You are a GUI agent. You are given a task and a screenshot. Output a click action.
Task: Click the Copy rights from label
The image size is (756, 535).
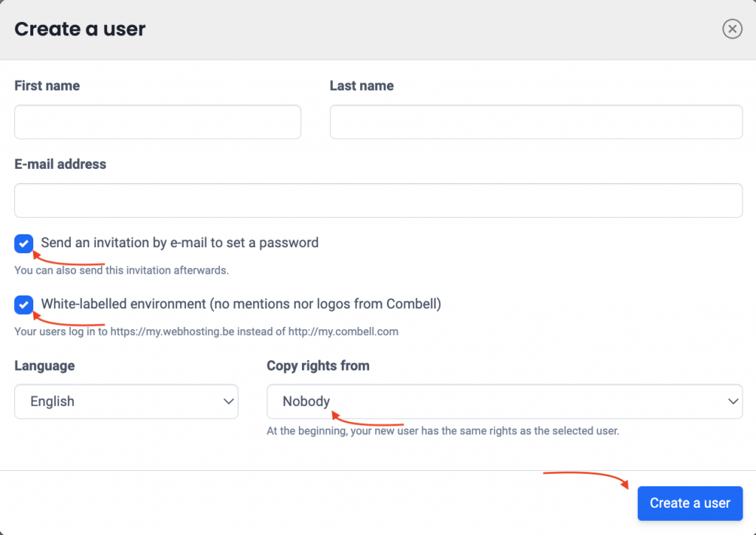(318, 366)
